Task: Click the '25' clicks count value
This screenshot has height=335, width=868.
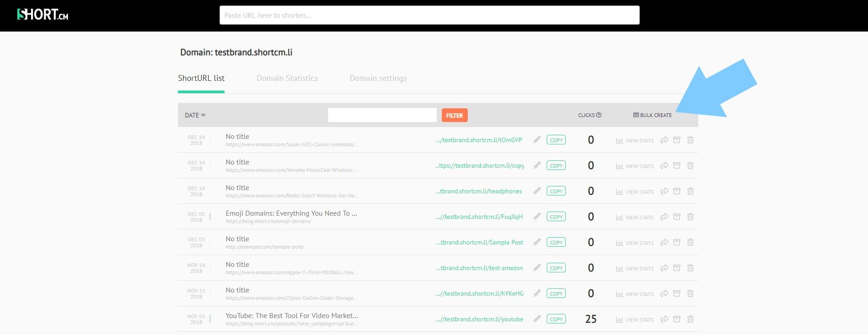Action: [x=591, y=319]
